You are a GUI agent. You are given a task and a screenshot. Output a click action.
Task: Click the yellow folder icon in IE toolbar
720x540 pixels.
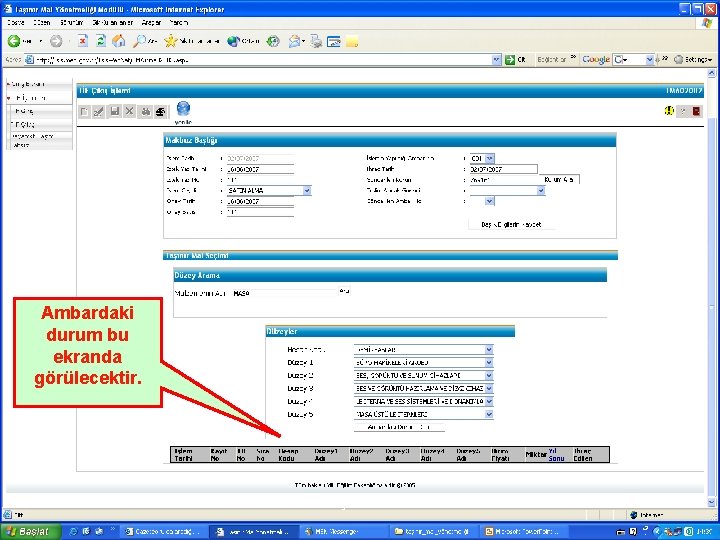352,42
